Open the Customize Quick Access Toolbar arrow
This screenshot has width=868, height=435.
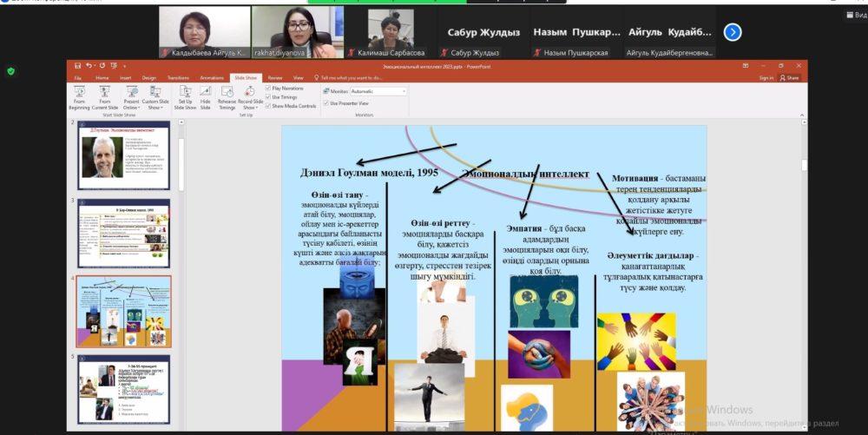pyautogui.click(x=124, y=66)
